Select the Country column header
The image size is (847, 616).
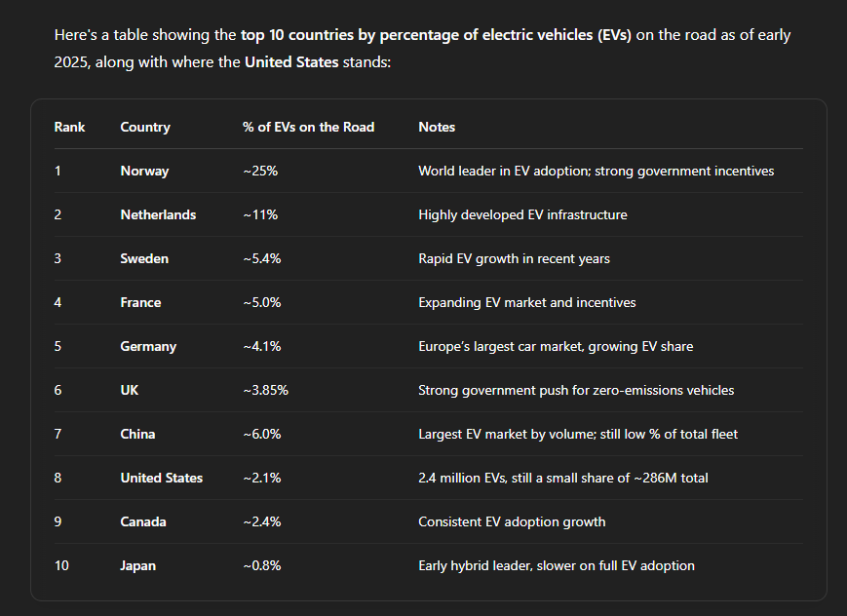point(145,127)
